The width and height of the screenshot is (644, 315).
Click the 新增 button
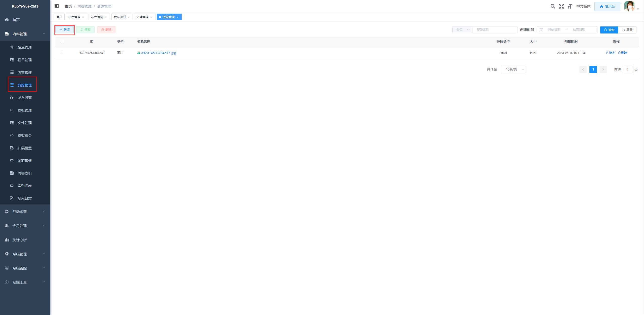pos(65,30)
